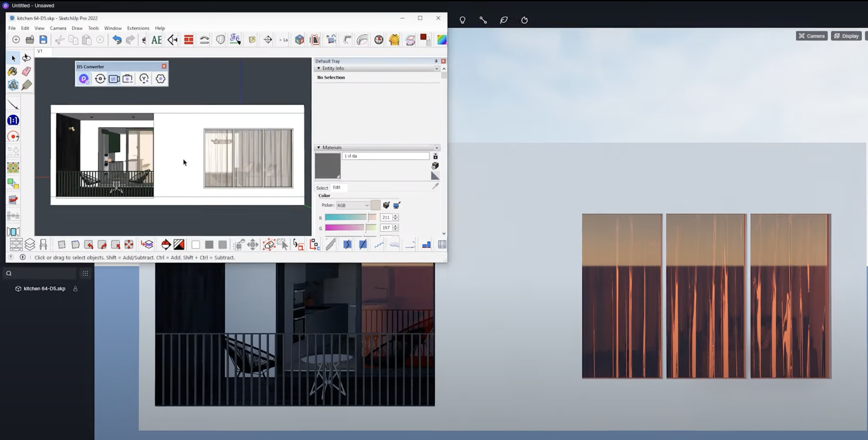Click the Undo arrow icon
The image size is (868, 440).
click(117, 40)
